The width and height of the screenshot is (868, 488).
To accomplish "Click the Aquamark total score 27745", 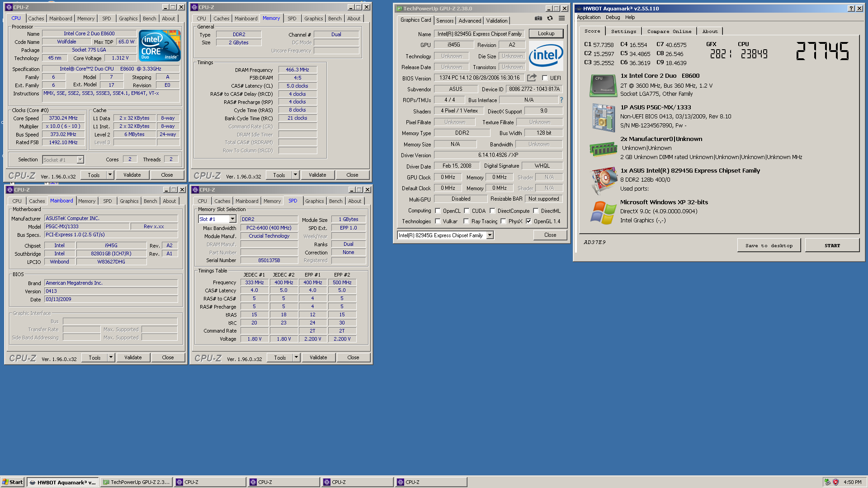I will 822,51.
